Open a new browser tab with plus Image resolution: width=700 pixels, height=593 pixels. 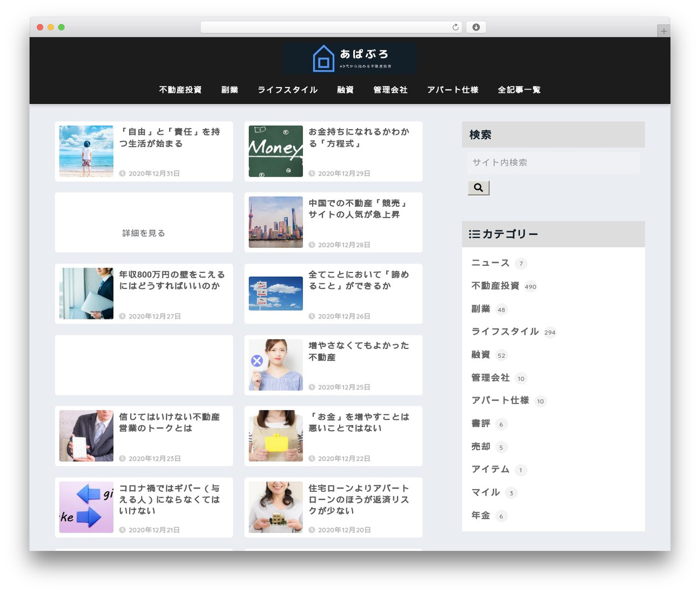(x=663, y=31)
